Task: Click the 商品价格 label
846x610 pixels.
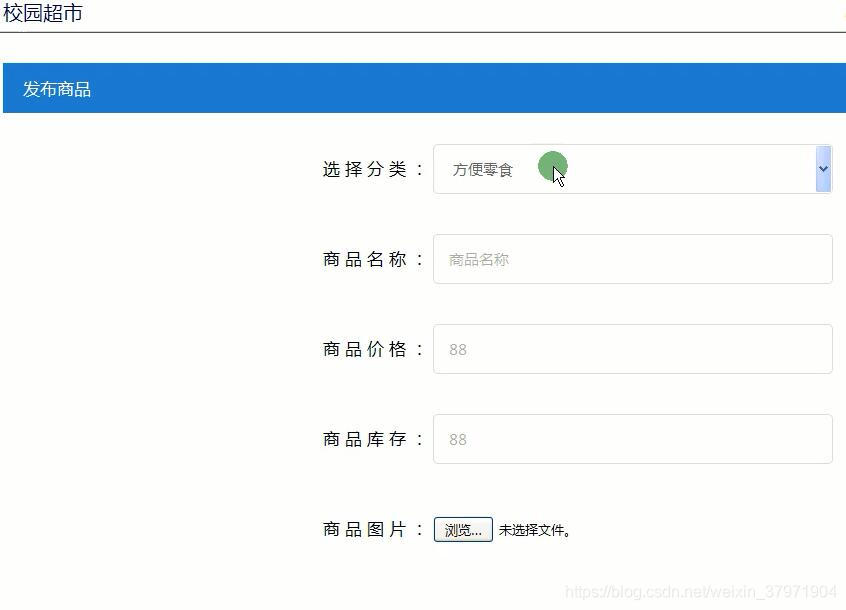Action: coord(373,349)
